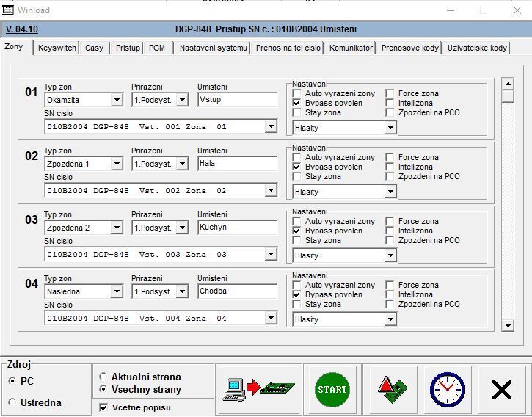This screenshot has width=532, height=417.
Task: Open Hlasity dropdown for zone 04
Action: [390, 319]
